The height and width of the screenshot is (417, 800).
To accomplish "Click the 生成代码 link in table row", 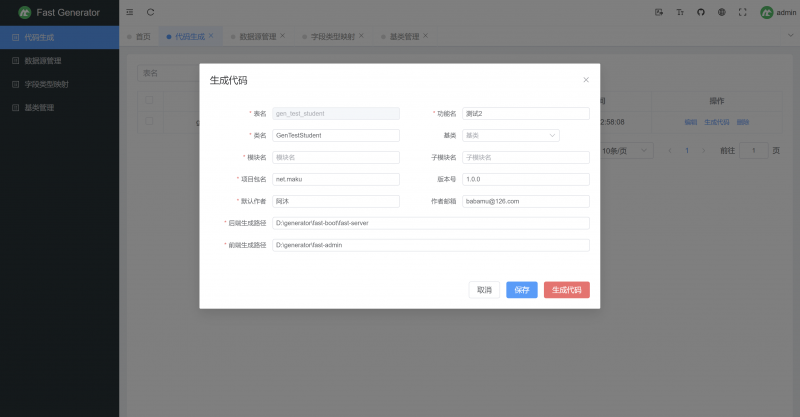I will point(716,122).
